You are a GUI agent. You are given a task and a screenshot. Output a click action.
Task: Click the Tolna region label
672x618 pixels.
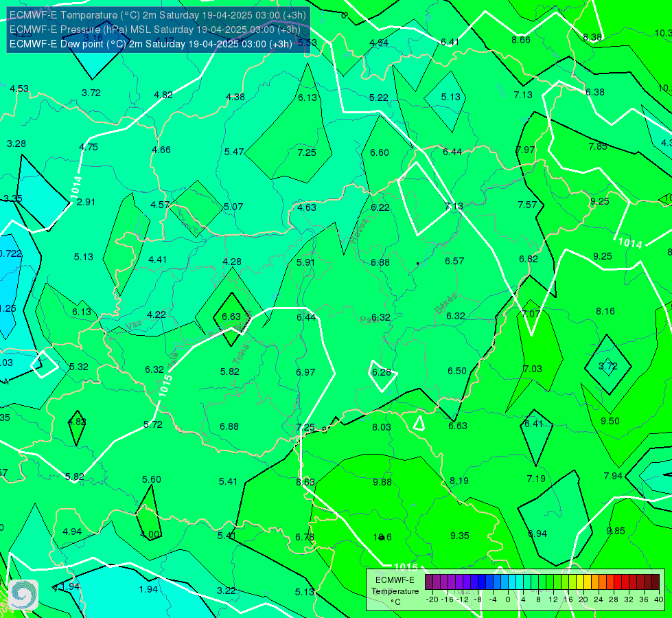tap(241, 354)
